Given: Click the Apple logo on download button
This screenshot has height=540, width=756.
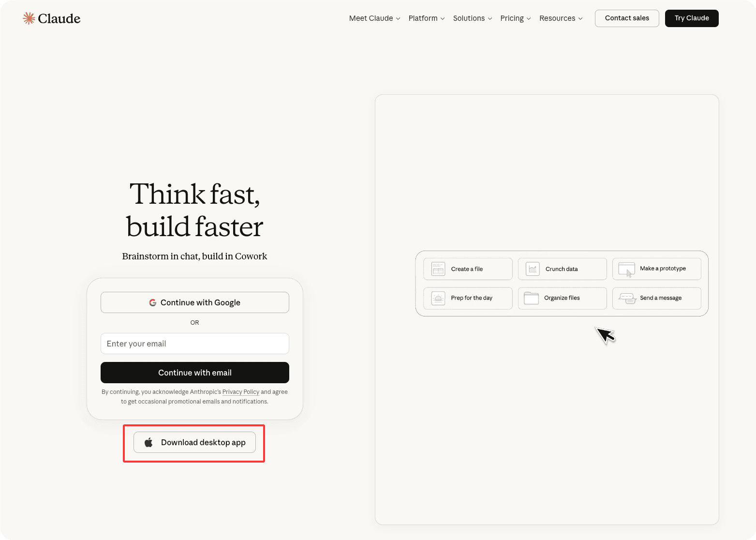Looking at the screenshot, I should pos(148,442).
